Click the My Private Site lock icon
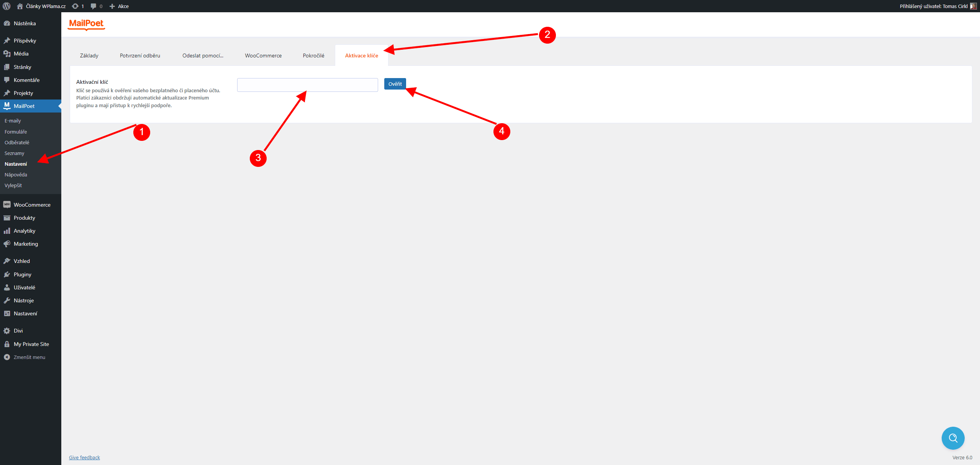The image size is (980, 465). pyautogui.click(x=7, y=344)
